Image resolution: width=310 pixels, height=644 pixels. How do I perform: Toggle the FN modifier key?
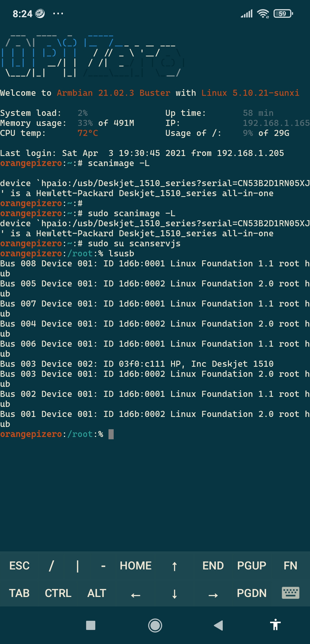[x=291, y=565]
